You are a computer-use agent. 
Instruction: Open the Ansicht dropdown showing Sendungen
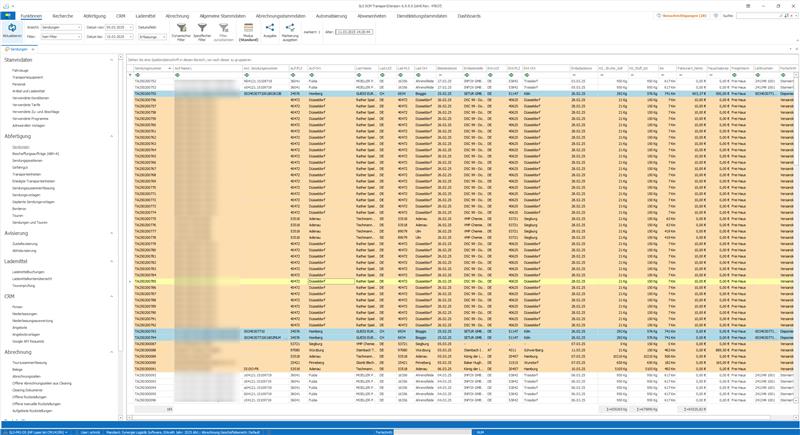click(60, 27)
